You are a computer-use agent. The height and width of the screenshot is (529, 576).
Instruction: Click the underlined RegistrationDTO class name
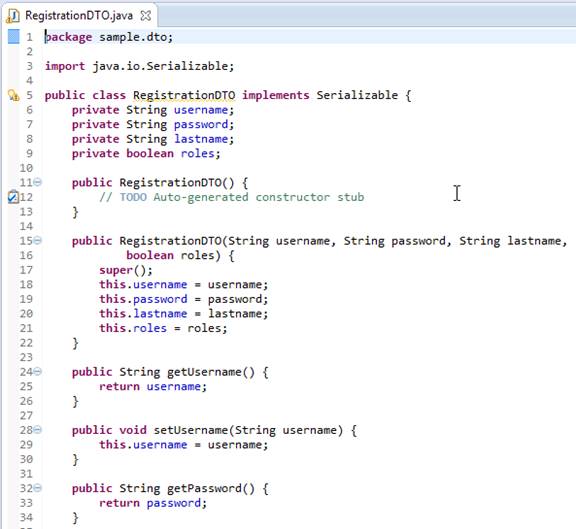click(x=184, y=96)
